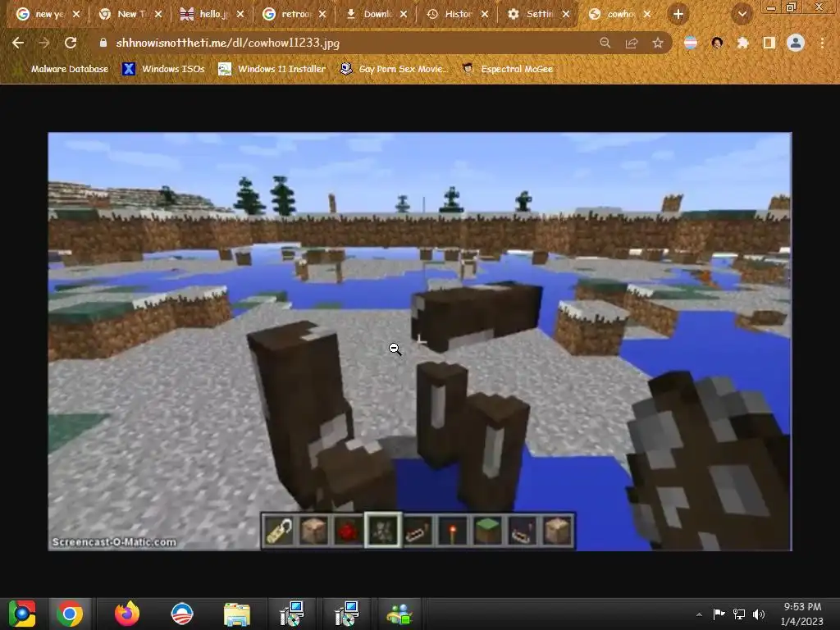Click the forward navigation arrow
The width and height of the screenshot is (840, 630).
click(x=44, y=43)
